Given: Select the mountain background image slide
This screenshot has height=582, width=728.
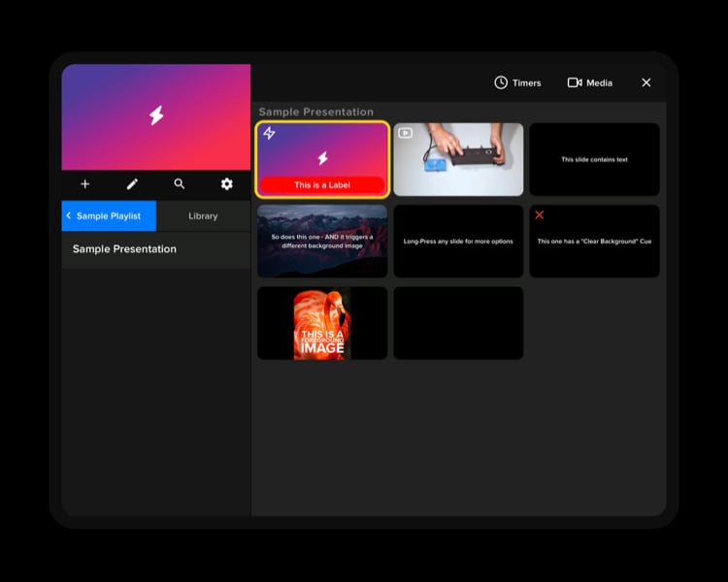Looking at the screenshot, I should [322, 241].
